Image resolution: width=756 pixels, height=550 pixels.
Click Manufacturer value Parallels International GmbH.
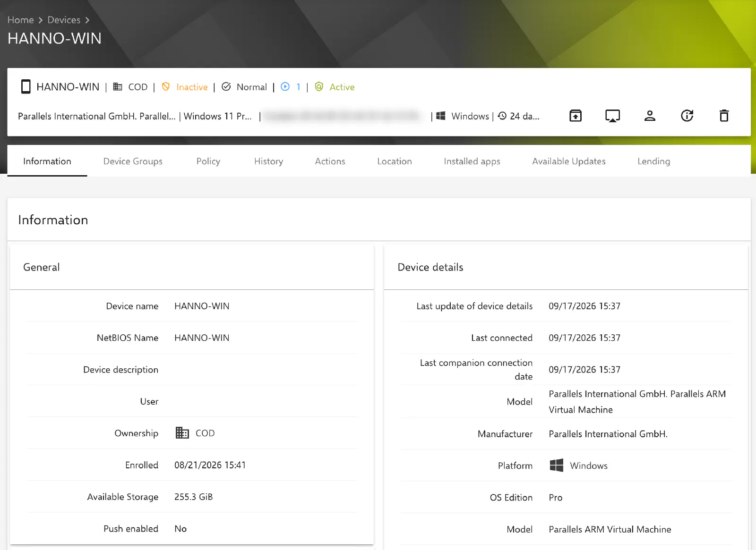(x=608, y=434)
